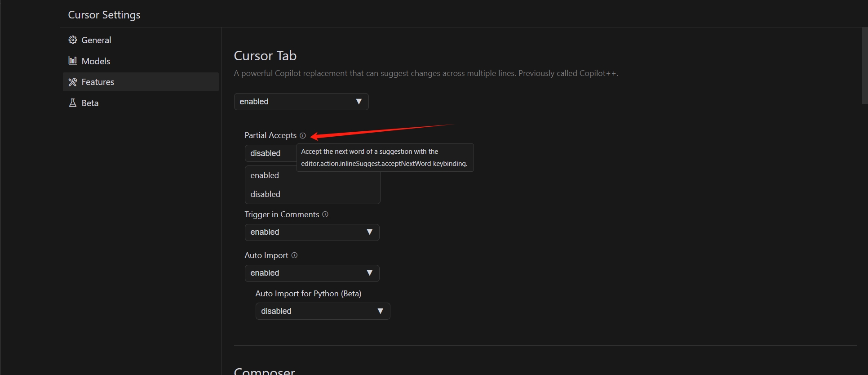
Task: Click the Copilot replacement description text
Action: coord(426,73)
